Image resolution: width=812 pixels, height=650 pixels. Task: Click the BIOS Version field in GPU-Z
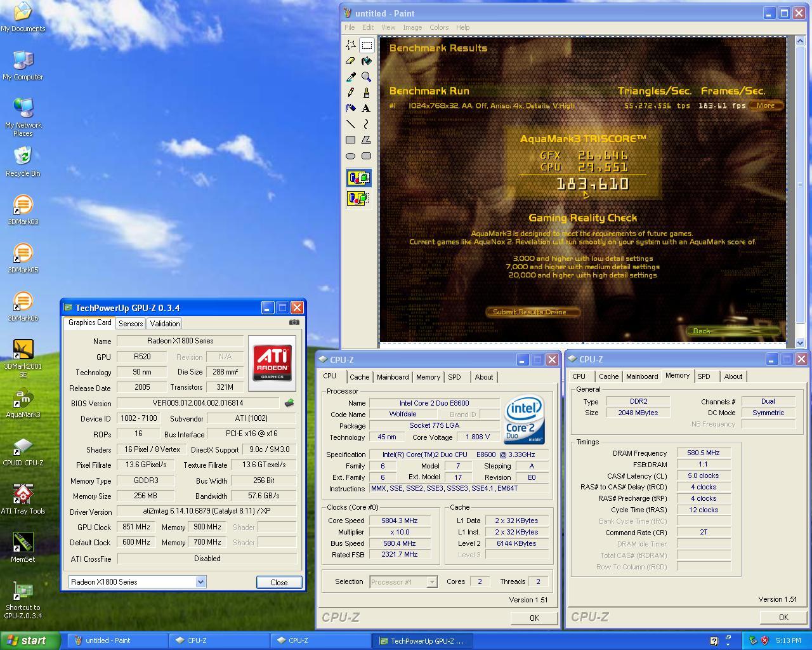pos(198,403)
